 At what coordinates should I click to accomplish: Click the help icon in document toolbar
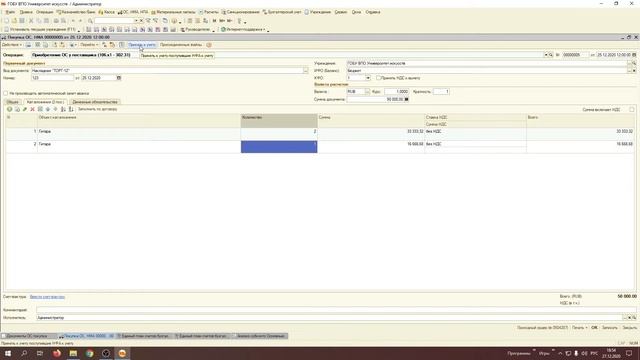tap(209, 45)
